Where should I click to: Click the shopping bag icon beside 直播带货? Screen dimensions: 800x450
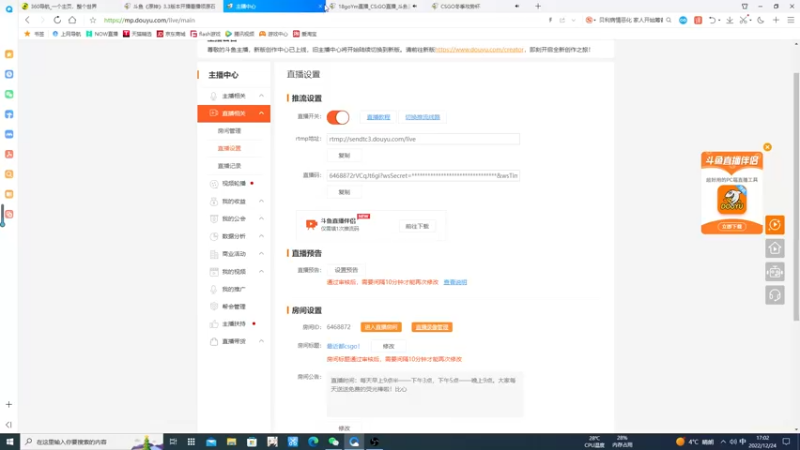[x=214, y=341]
